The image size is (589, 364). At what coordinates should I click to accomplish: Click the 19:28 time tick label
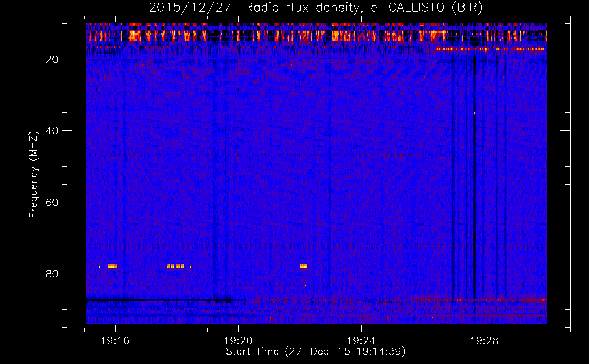click(485, 341)
